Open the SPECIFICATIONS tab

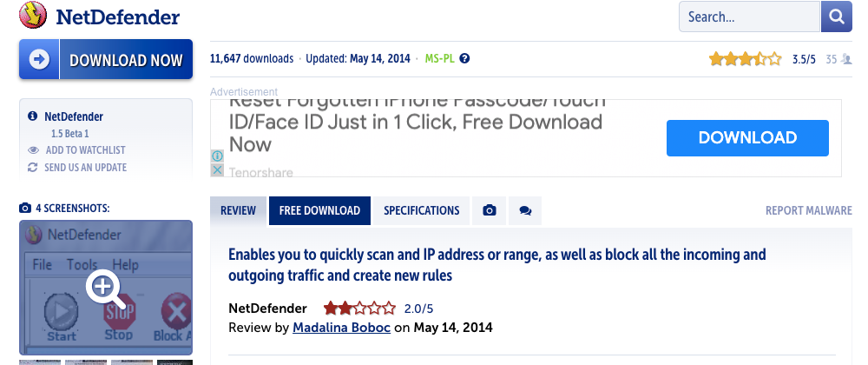[x=421, y=210]
